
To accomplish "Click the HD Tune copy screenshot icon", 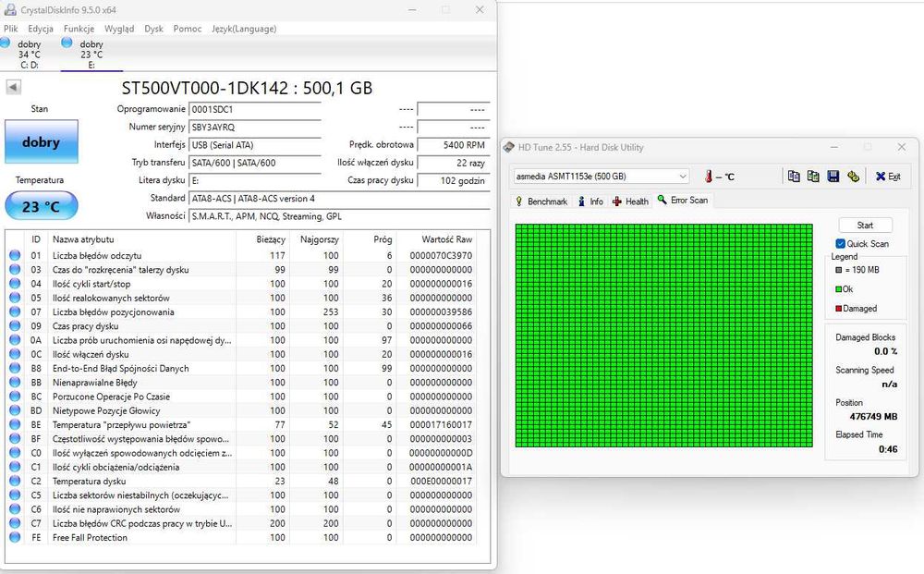I will (x=813, y=177).
